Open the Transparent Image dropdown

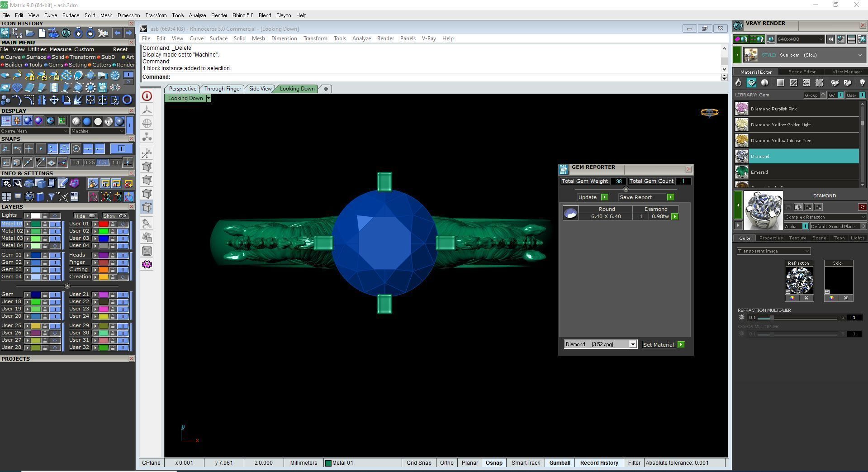[x=773, y=251]
